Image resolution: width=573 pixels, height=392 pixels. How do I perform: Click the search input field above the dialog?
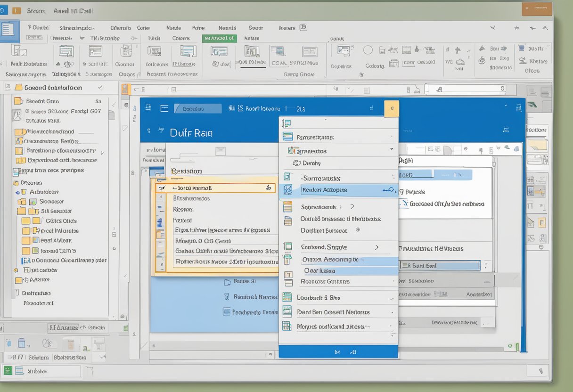pos(467,89)
